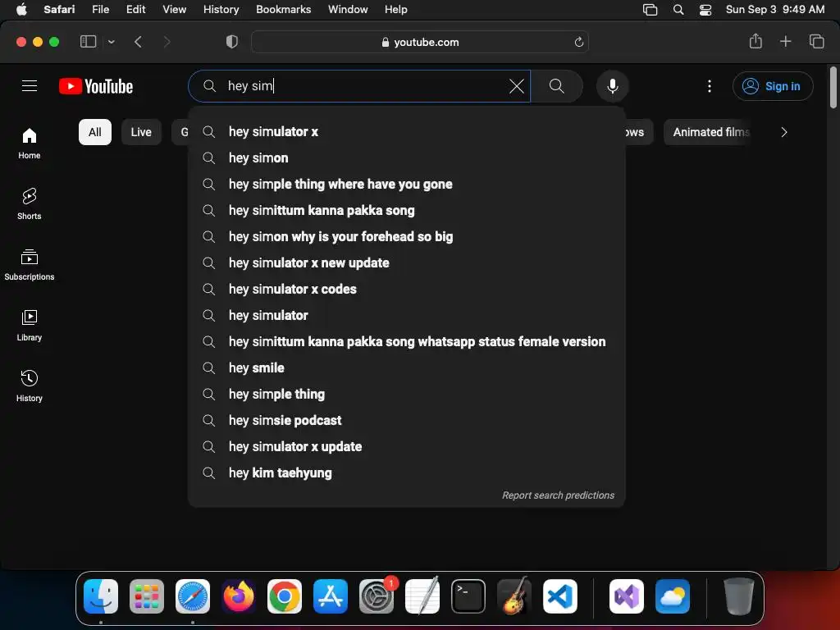840x630 pixels.
Task: Open the Apple menu
Action: [21, 10]
